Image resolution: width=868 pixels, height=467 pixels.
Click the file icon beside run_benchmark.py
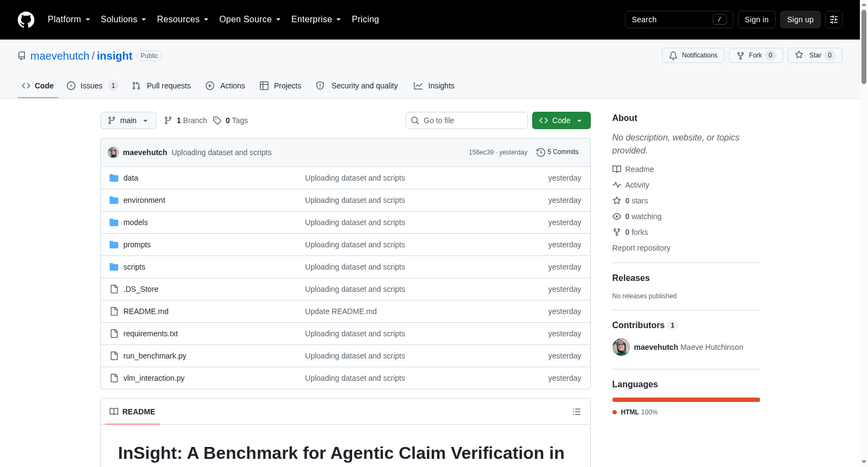pyautogui.click(x=114, y=356)
